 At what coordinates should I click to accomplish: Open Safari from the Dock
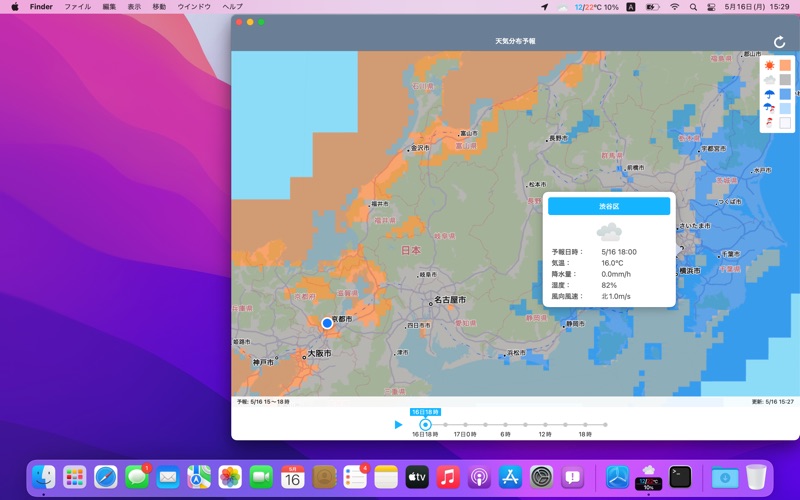[106, 478]
